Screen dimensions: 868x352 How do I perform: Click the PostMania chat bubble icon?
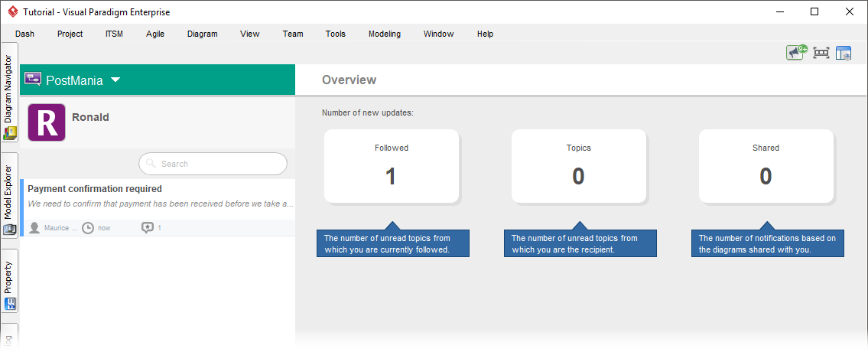33,79
